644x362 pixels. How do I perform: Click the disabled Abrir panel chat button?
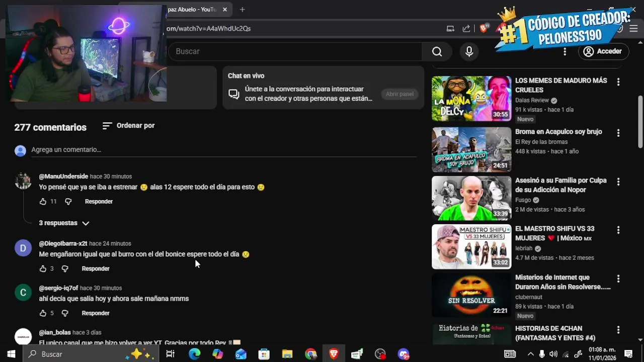[x=399, y=94]
